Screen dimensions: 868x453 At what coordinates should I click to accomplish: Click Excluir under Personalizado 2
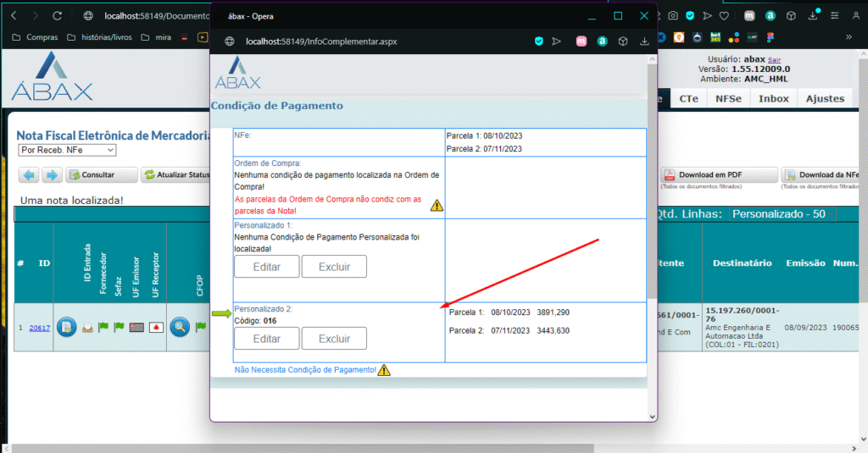(x=334, y=339)
